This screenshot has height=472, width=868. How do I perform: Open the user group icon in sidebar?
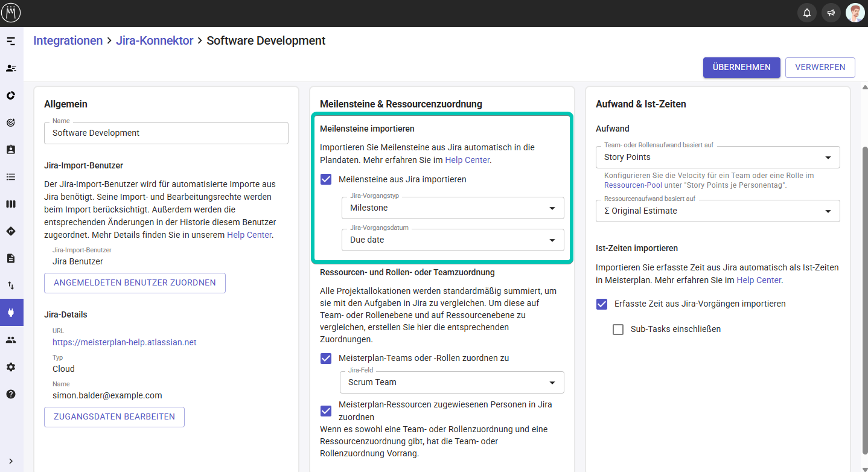(x=11, y=340)
